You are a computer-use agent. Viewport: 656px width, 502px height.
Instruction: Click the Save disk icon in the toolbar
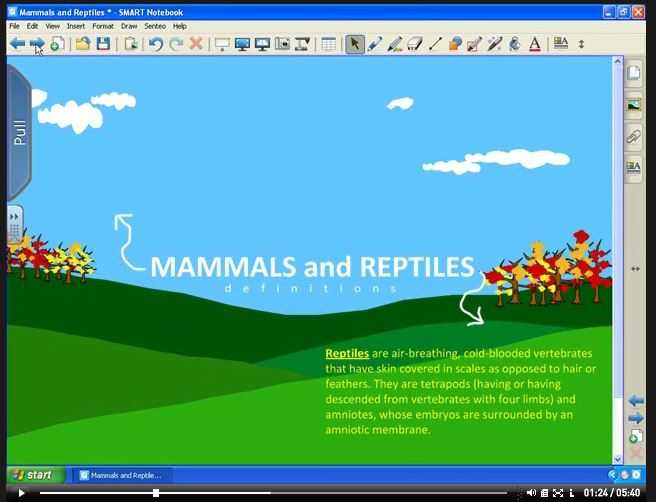point(103,44)
